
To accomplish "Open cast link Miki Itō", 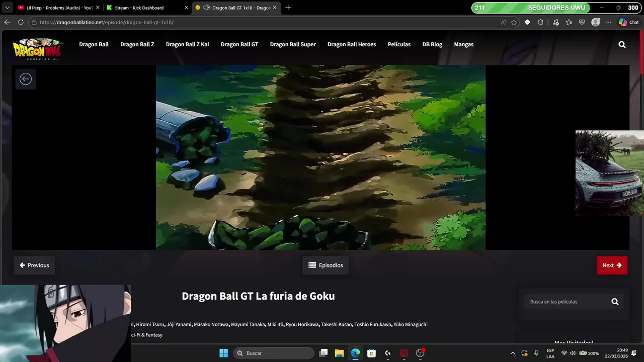I will [x=275, y=324].
